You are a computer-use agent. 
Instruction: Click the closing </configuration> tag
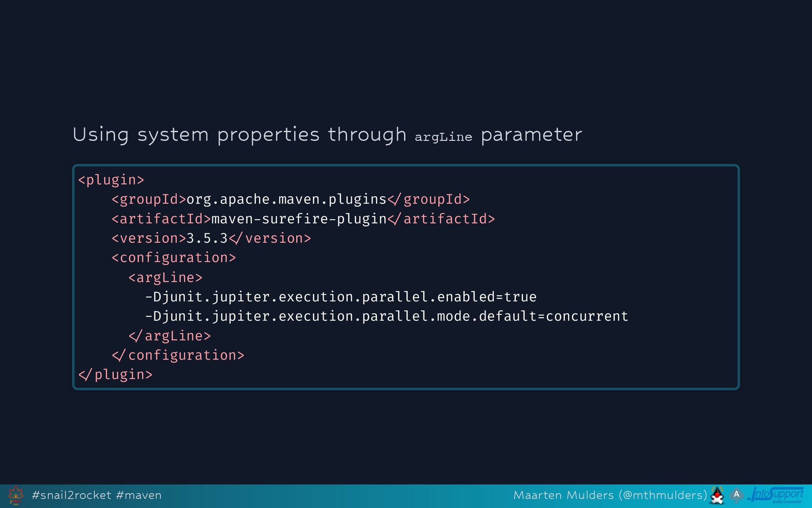[178, 356]
